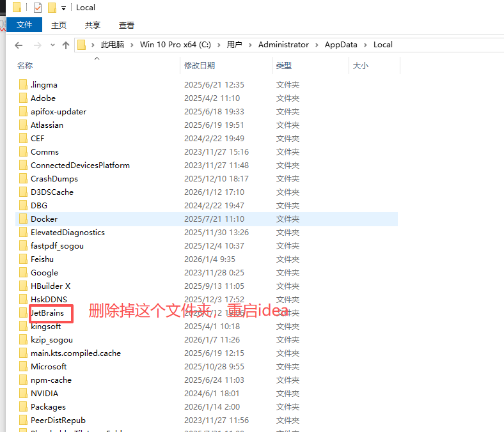
Task: Navigate to Win 10 Pro x64 (C:) breadcrumb
Action: [x=175, y=45]
